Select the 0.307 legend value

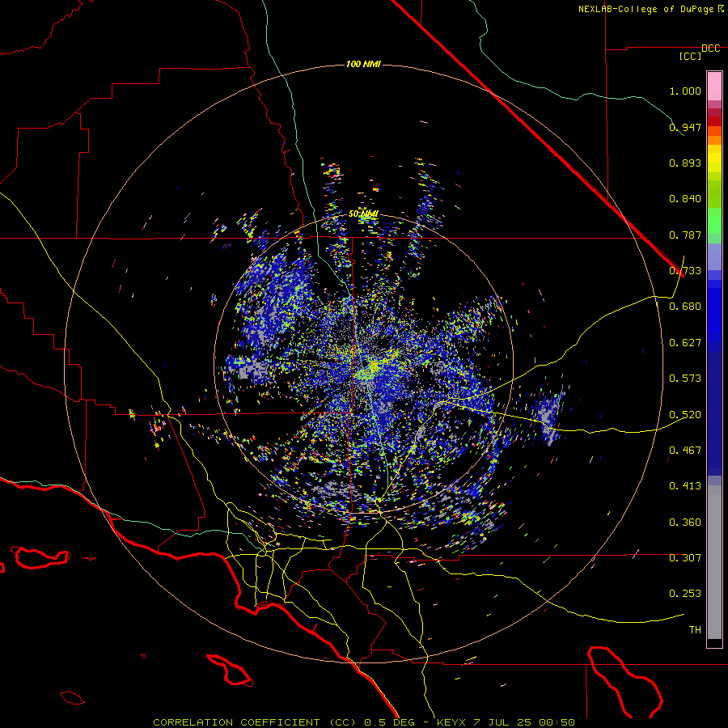click(685, 557)
